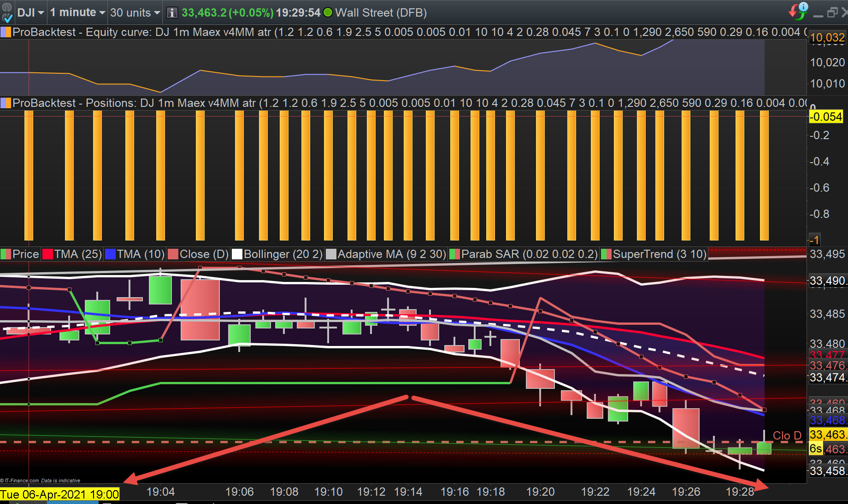848x504 pixels.
Task: Click the -0.054 positions value label
Action: 826,117
